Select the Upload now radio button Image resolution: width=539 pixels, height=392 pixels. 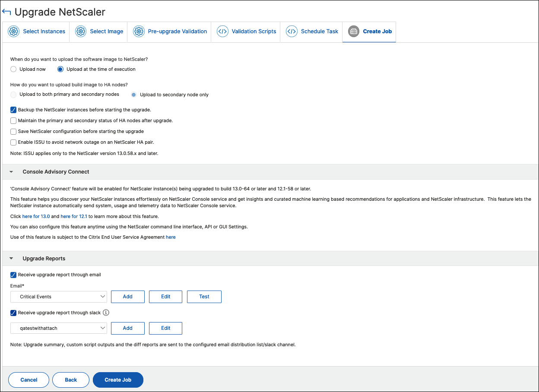point(13,69)
